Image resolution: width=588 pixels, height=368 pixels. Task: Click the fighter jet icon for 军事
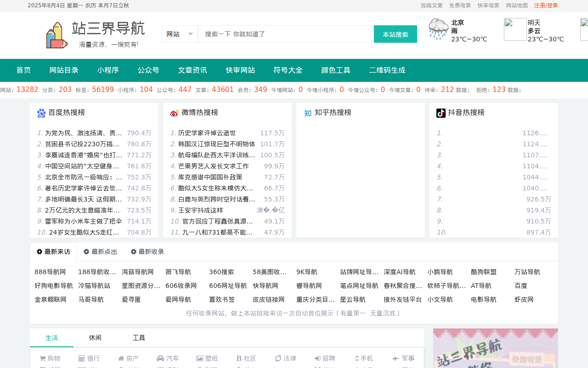396,358
